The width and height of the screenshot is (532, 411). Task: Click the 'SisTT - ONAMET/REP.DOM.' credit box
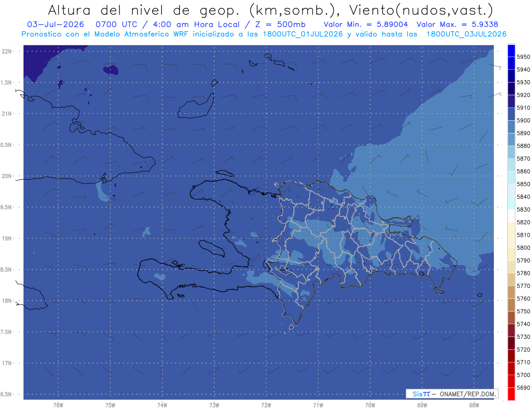(452, 394)
